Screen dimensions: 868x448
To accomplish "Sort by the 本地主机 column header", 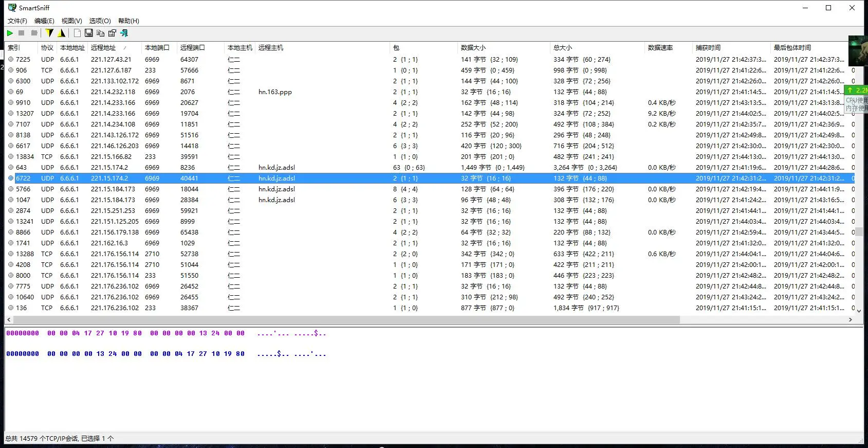I will (240, 47).
